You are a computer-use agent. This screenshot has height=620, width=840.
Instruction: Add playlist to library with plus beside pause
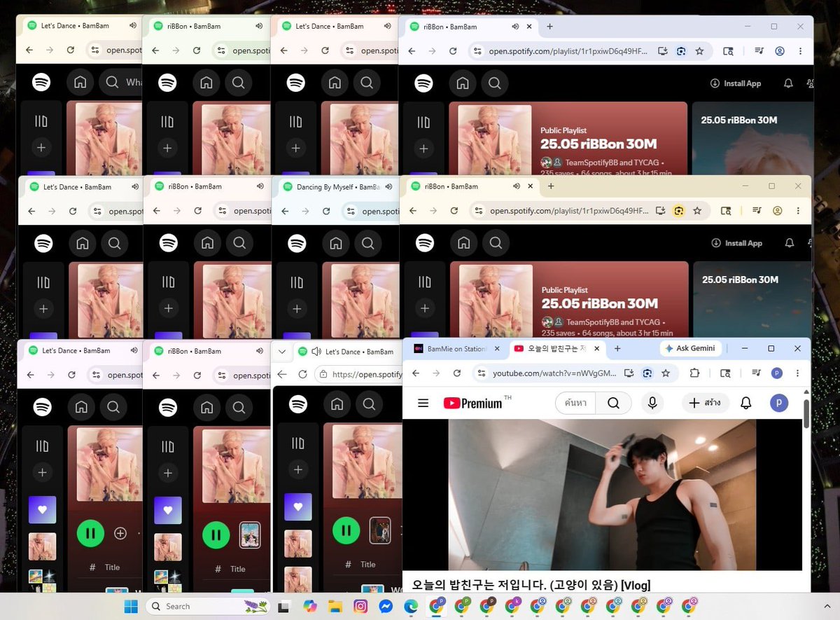pos(120,534)
